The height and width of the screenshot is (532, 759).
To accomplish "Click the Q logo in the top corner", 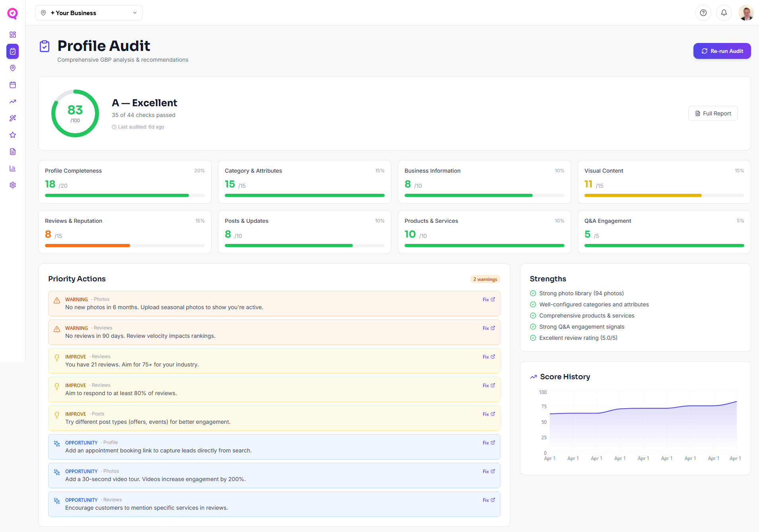I will click(12, 13).
